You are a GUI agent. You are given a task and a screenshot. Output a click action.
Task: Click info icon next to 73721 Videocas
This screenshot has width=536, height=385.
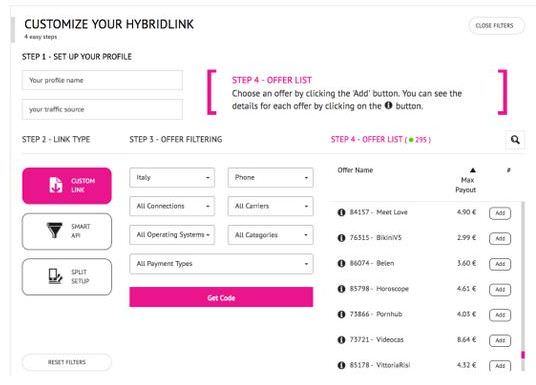click(x=341, y=340)
